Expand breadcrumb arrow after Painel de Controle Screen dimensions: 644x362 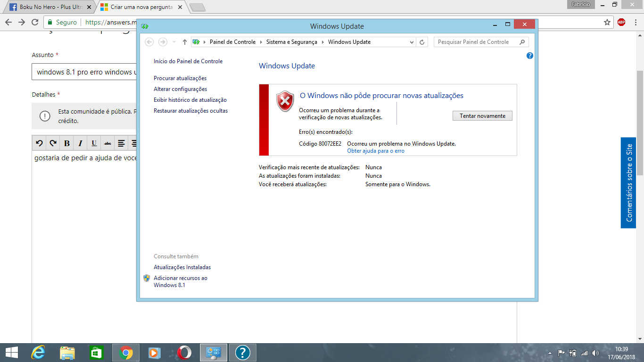[261, 42]
